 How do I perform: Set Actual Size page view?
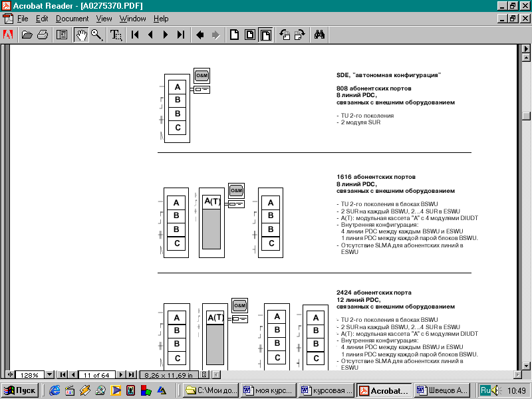coord(235,35)
